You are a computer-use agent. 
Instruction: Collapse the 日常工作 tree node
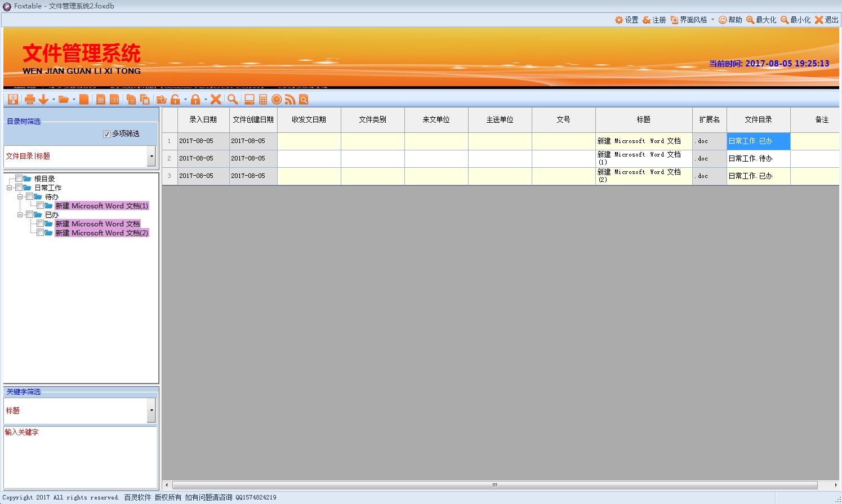(x=10, y=188)
